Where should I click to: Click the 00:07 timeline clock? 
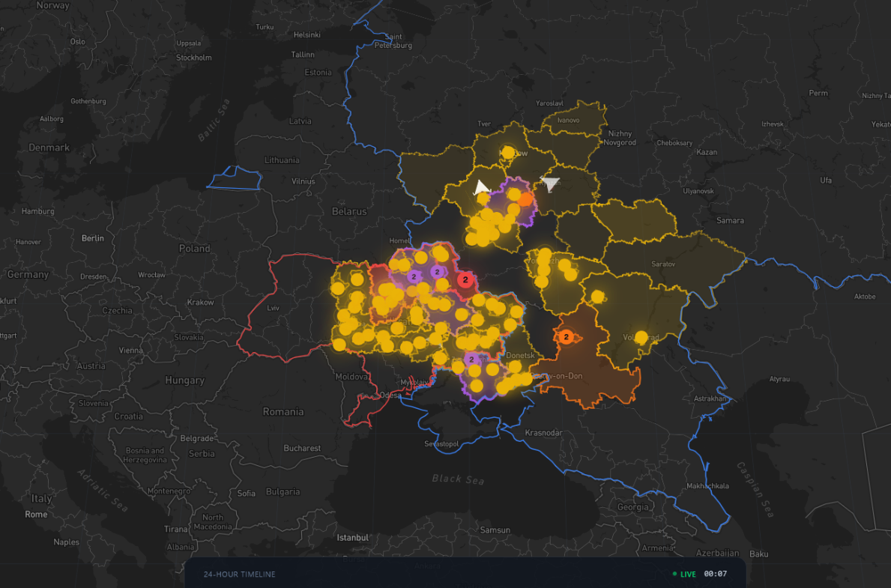tap(716, 574)
